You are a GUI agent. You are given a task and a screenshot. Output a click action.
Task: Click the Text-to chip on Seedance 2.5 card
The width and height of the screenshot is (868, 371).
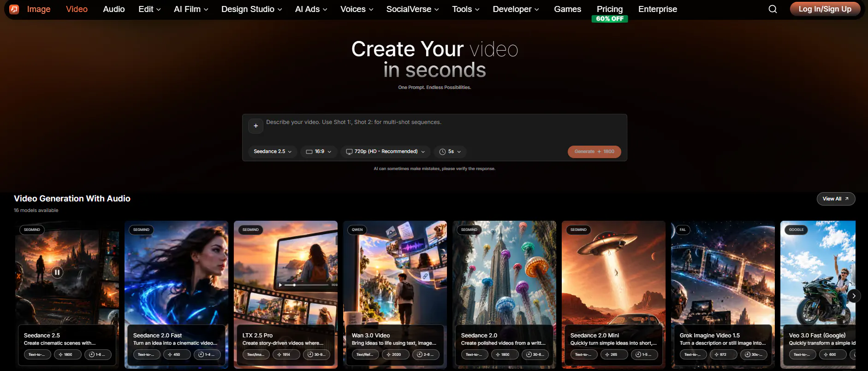coord(37,354)
